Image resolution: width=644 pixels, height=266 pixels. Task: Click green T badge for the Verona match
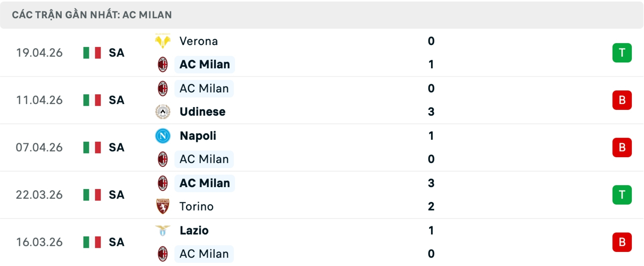(622, 53)
